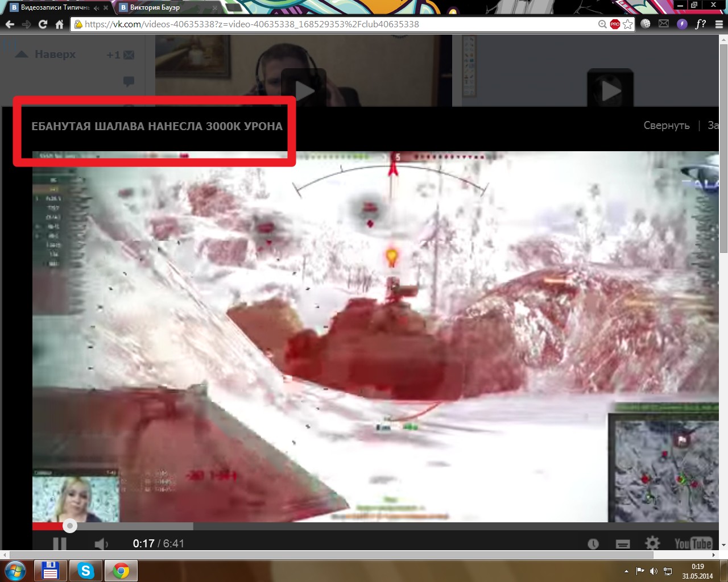Image resolution: width=728 pixels, height=582 pixels.
Task: Open the globe extension icon
Action: click(x=646, y=24)
